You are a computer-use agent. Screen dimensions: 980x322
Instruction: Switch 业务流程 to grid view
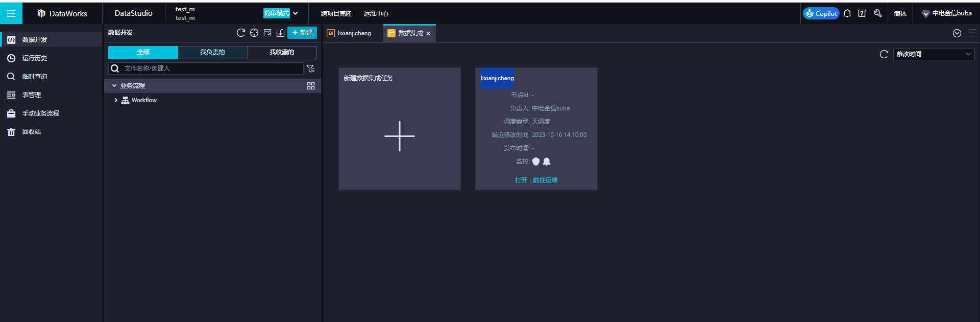click(311, 86)
